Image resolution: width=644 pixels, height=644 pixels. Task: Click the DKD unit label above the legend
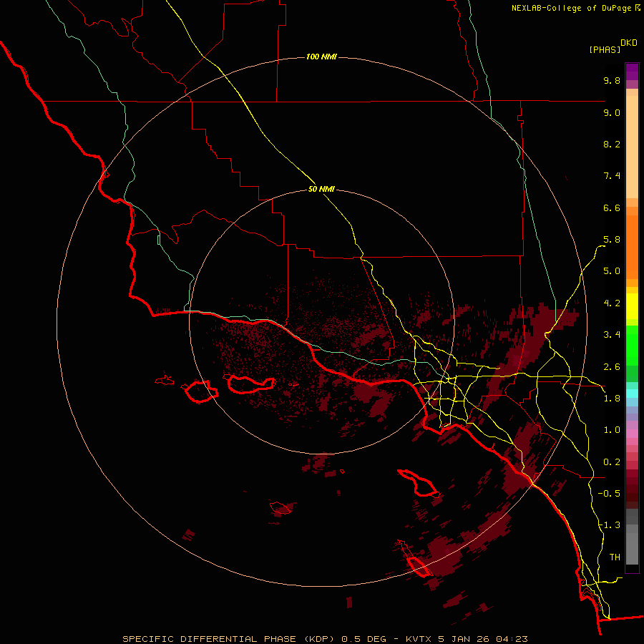[629, 43]
